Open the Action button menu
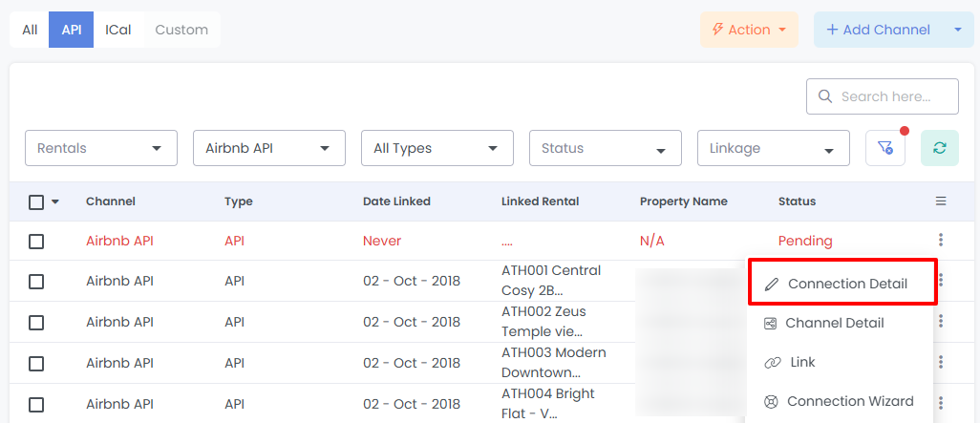Image resolution: width=980 pixels, height=423 pixels. 749,30
